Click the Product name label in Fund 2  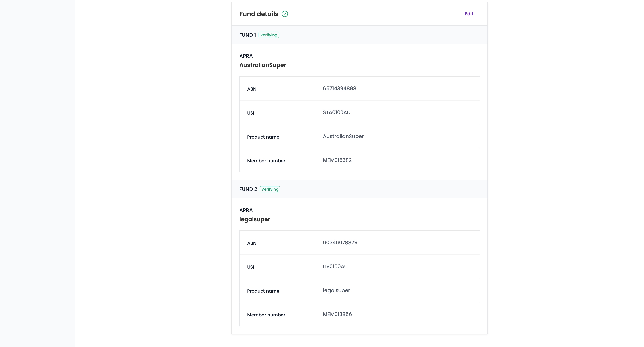click(263, 291)
